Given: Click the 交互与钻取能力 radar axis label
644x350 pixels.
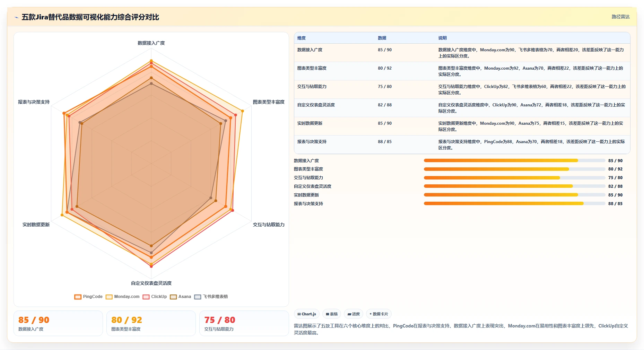Looking at the screenshot, I should tap(269, 225).
